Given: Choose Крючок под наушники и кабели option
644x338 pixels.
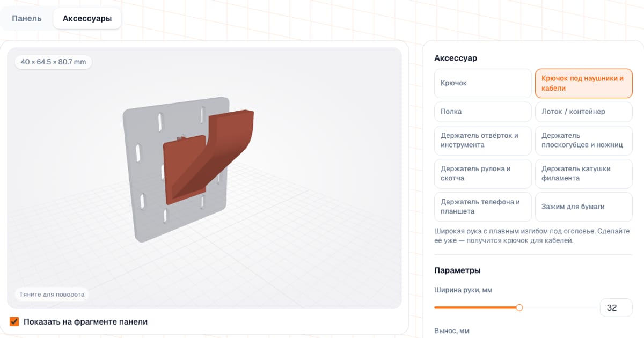Looking at the screenshot, I should [x=584, y=83].
